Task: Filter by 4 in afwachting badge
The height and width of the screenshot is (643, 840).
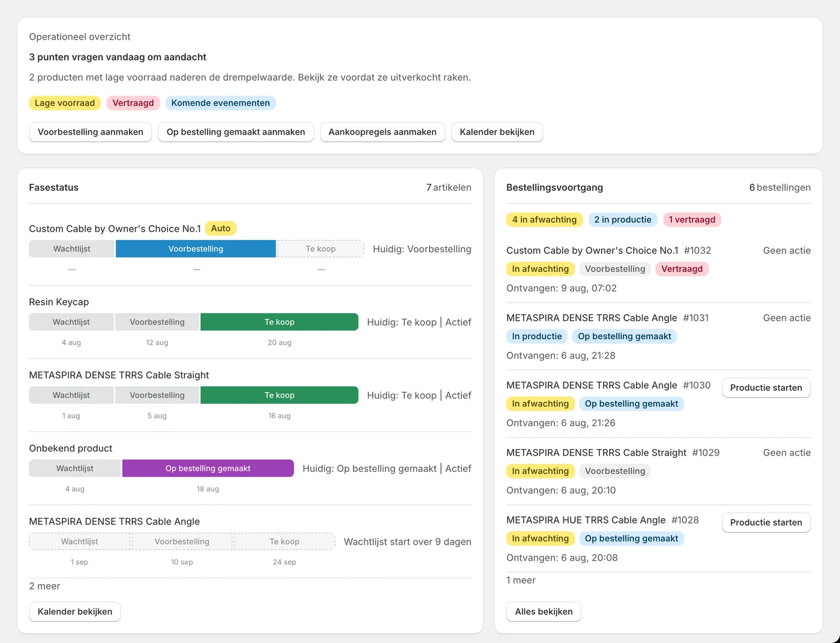Action: click(x=544, y=220)
